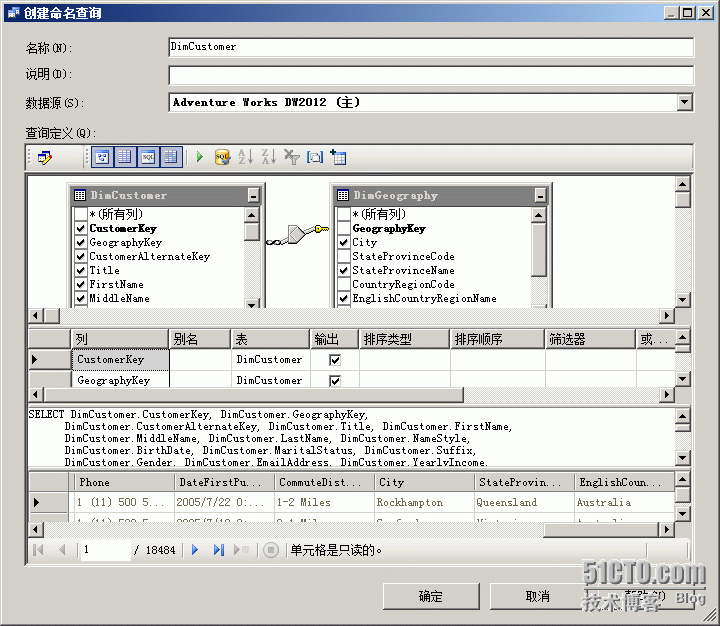Uncheck CustomerAlternateKey column checkbox

click(x=81, y=256)
